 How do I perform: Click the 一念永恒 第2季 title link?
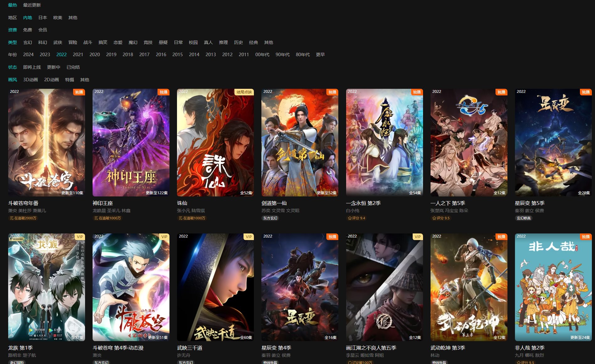pyautogui.click(x=363, y=203)
